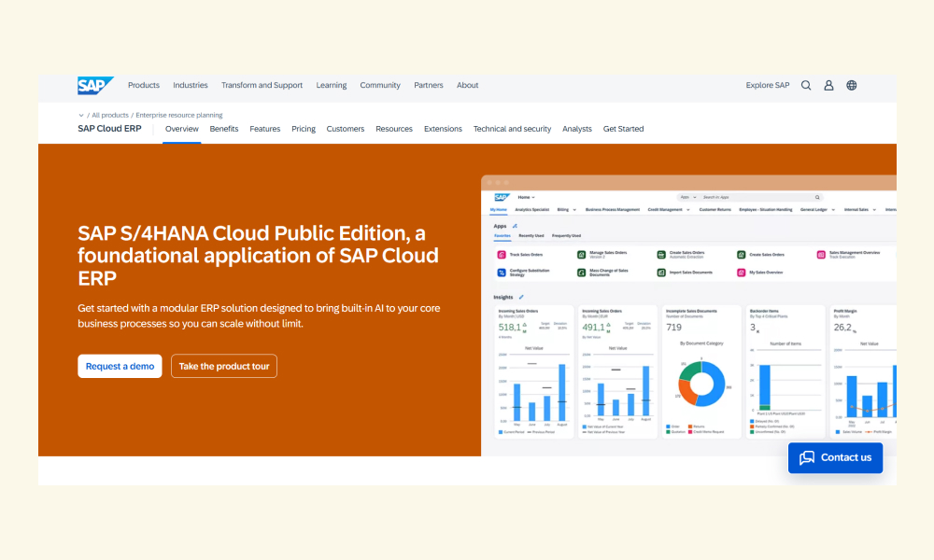Click the SAP Cloud ERP title

pos(109,129)
